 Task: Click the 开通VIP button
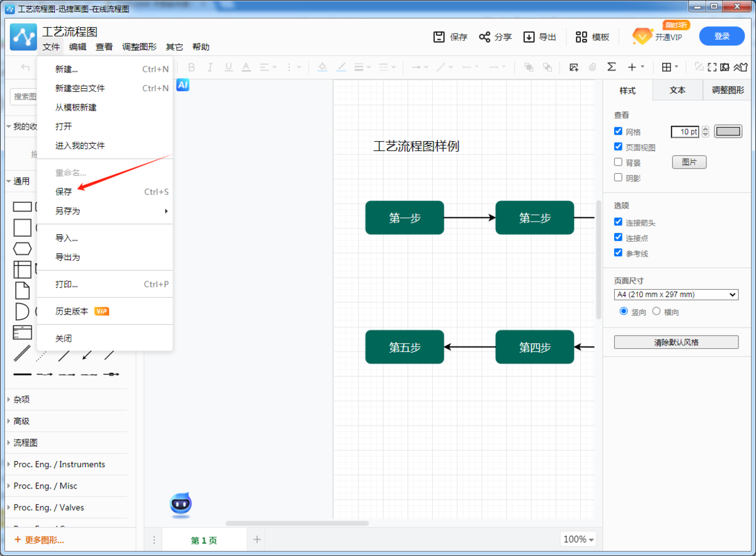tap(658, 37)
